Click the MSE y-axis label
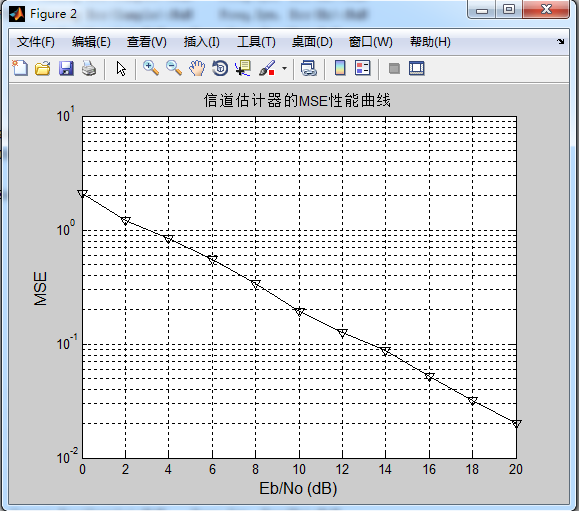Viewport: 579px width, 511px height. pos(40,288)
